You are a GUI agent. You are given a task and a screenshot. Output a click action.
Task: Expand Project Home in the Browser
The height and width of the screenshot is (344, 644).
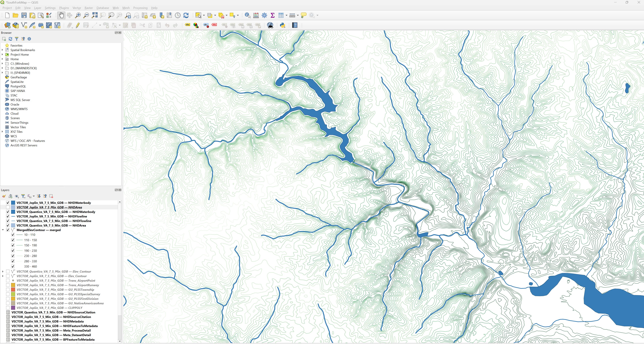tap(2, 55)
